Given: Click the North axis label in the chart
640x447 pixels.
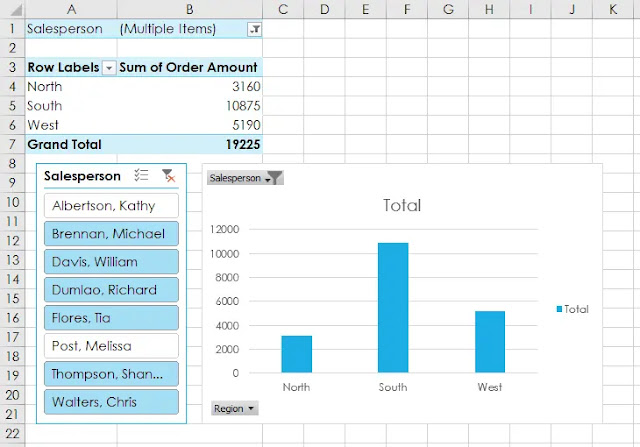Looking at the screenshot, I should click(x=296, y=387).
